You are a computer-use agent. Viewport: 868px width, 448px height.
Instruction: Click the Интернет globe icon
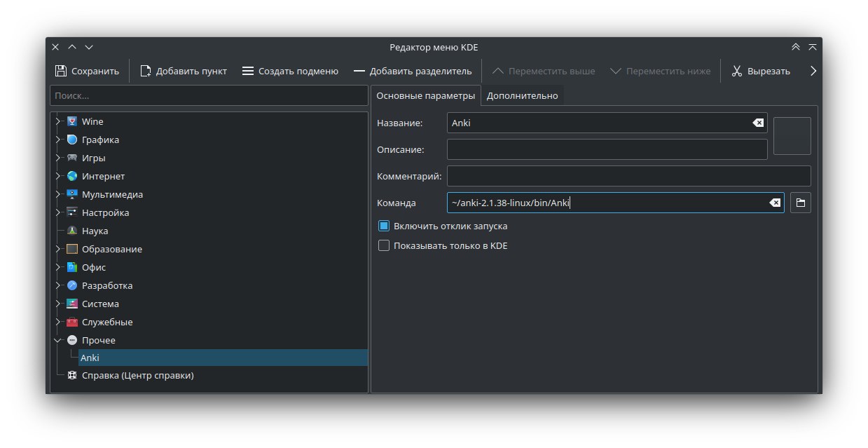coord(72,176)
